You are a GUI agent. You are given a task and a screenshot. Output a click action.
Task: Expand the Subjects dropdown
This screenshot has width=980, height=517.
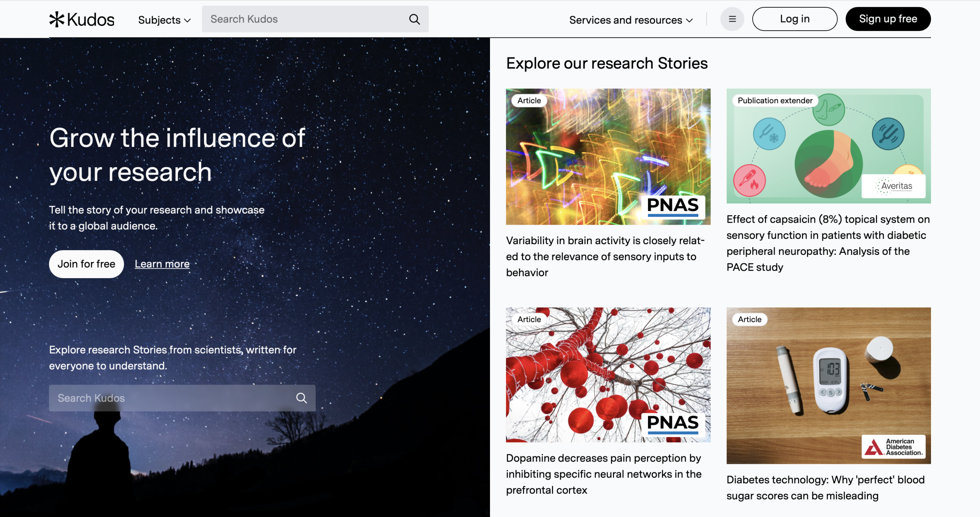click(x=164, y=20)
